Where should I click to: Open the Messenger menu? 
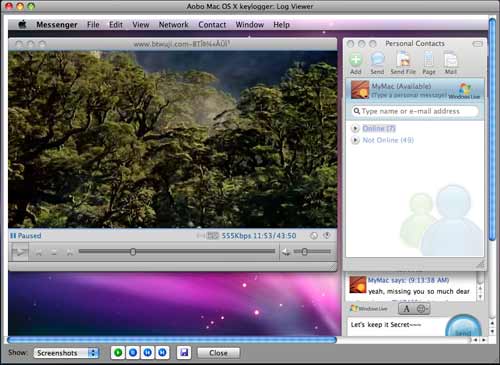pos(57,25)
